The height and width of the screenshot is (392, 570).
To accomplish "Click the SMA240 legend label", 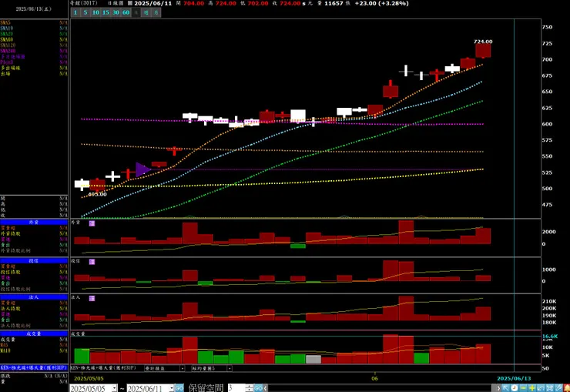I will 8,51.
